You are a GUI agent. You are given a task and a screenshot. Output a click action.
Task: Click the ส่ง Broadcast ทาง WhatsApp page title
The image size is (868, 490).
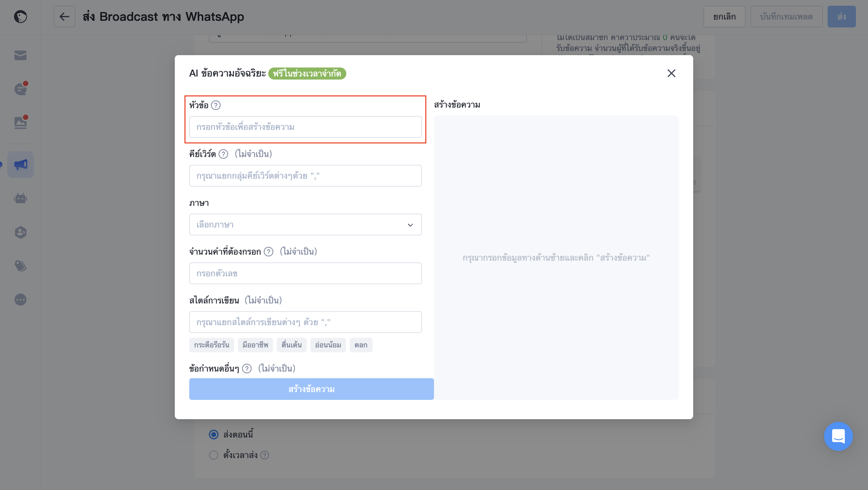(x=163, y=17)
